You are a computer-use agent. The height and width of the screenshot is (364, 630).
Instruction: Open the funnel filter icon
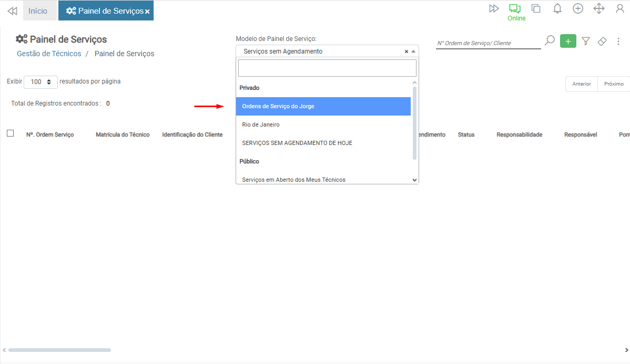point(586,41)
